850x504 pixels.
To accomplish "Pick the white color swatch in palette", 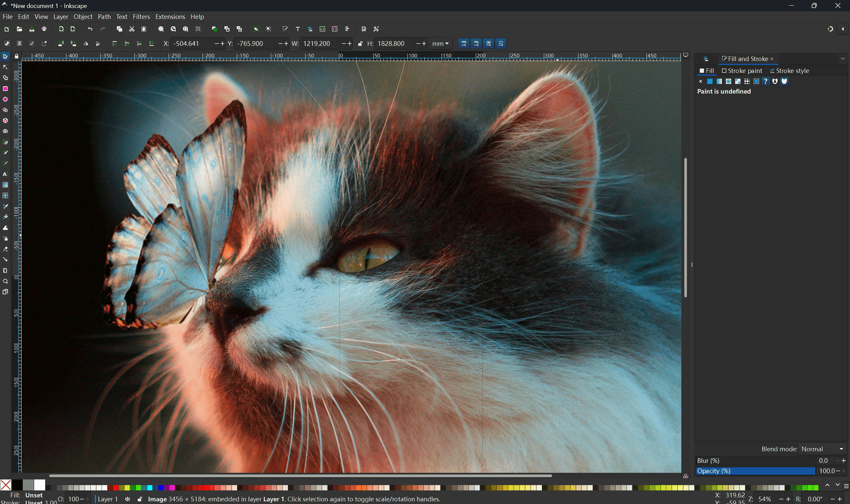I will click(x=40, y=485).
